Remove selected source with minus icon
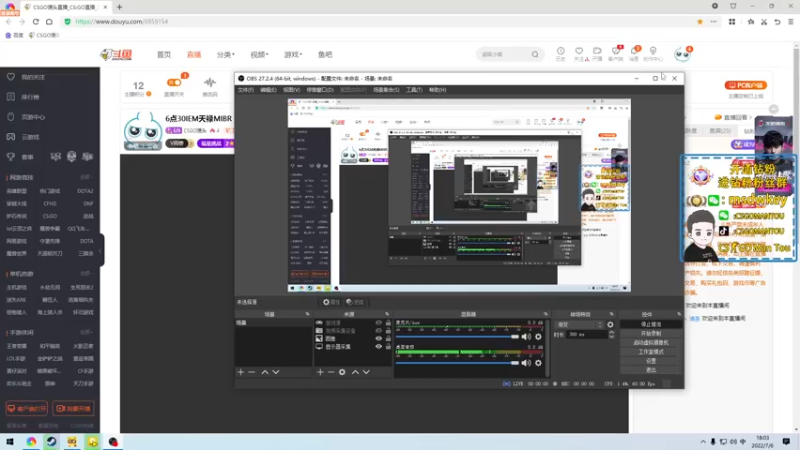 coord(331,372)
